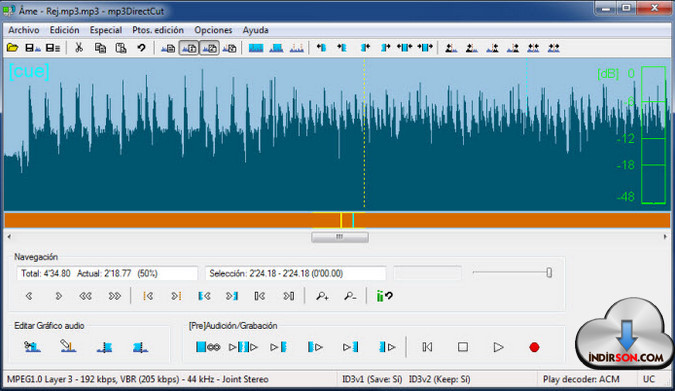Click the loop play selection icon
Image resolution: width=675 pixels, height=391 pixels.
coord(208,347)
